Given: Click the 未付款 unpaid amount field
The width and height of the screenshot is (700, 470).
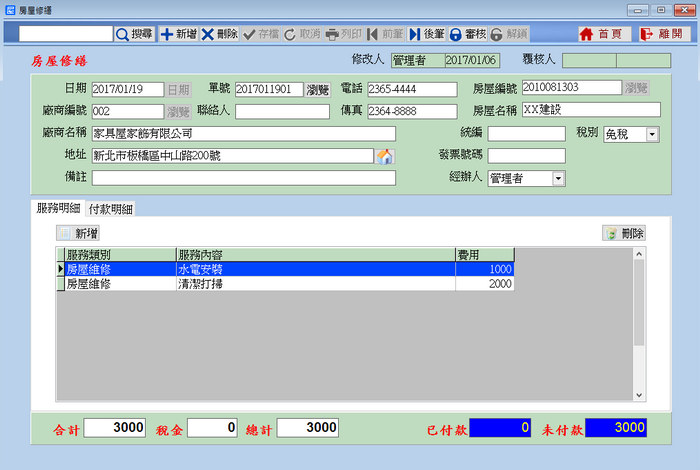Looking at the screenshot, I should click(x=616, y=428).
